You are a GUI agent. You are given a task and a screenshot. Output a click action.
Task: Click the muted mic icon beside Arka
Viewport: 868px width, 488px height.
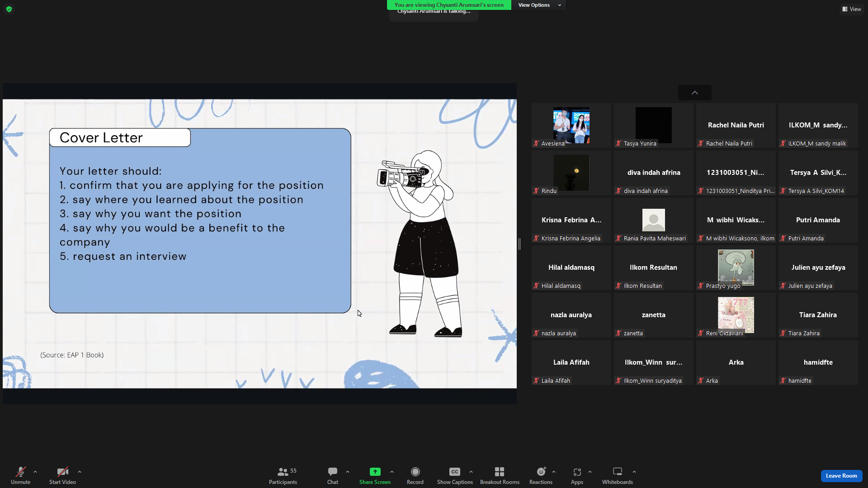point(701,380)
